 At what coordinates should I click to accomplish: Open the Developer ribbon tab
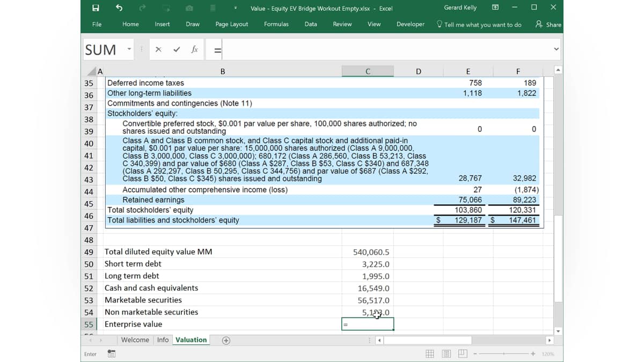(411, 24)
